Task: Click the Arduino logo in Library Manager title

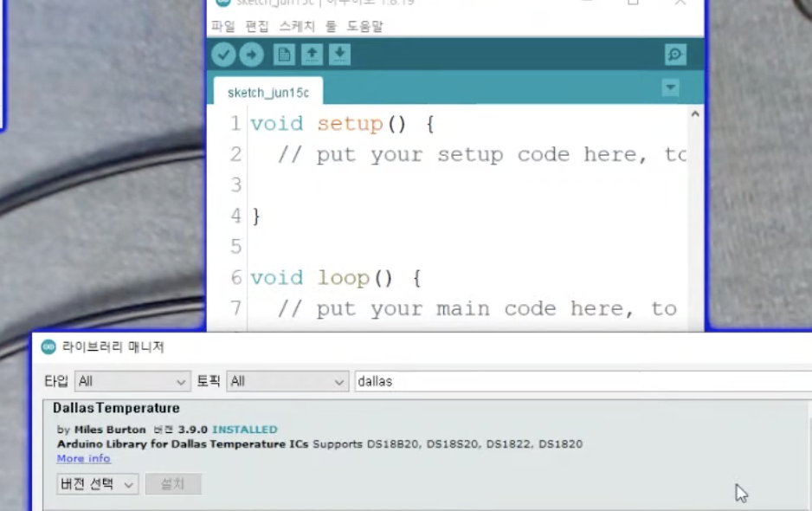Action: [x=48, y=346]
